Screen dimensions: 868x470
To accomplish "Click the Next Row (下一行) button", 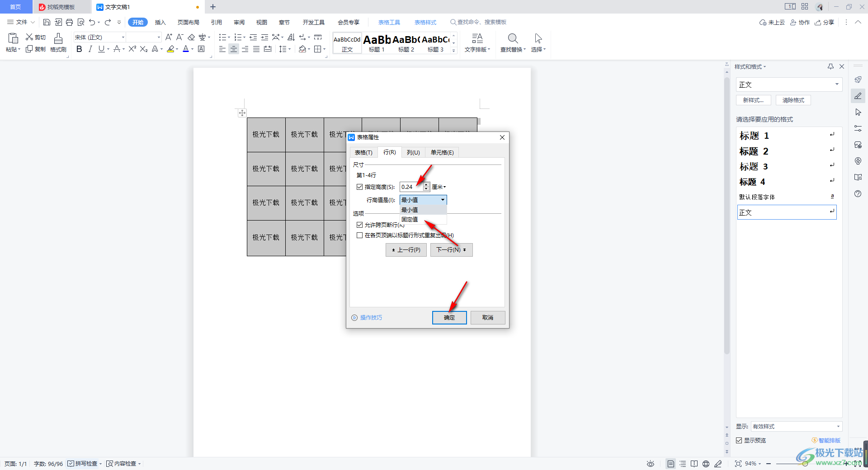I will pos(451,250).
